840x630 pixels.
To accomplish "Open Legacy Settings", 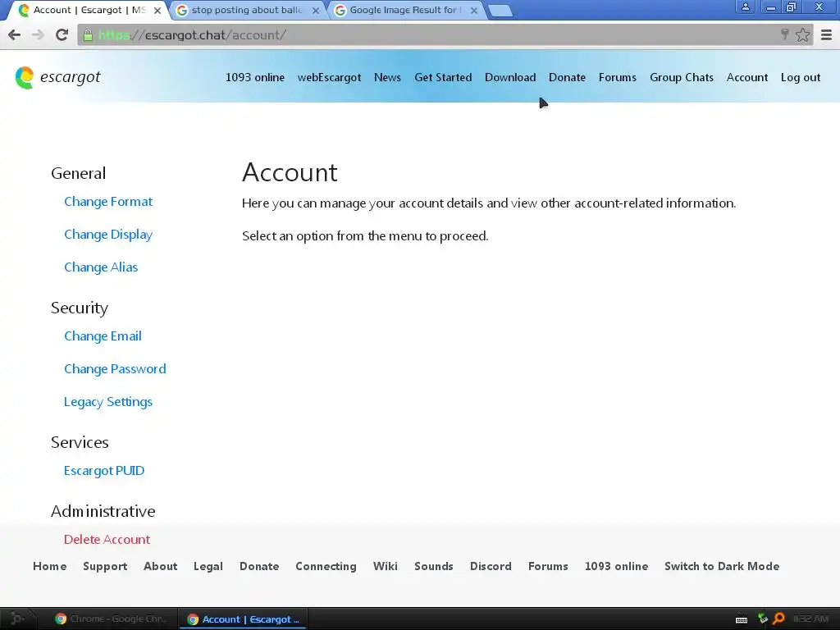I will click(108, 402).
